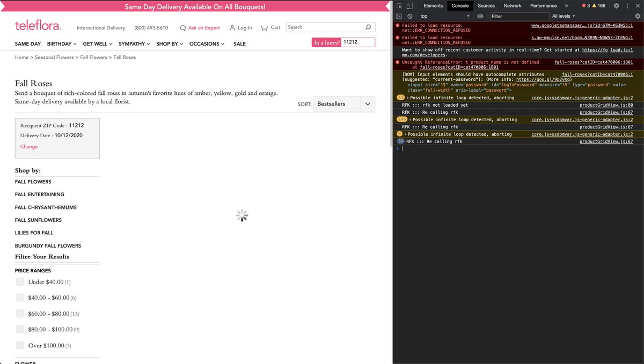Open DevTools settings gear in tab bar

616,6
